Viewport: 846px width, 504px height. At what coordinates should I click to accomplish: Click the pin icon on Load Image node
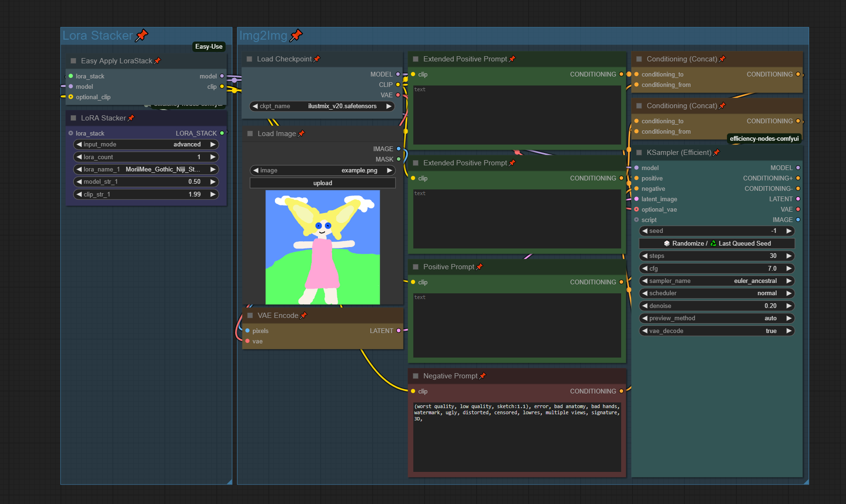pyautogui.click(x=301, y=134)
